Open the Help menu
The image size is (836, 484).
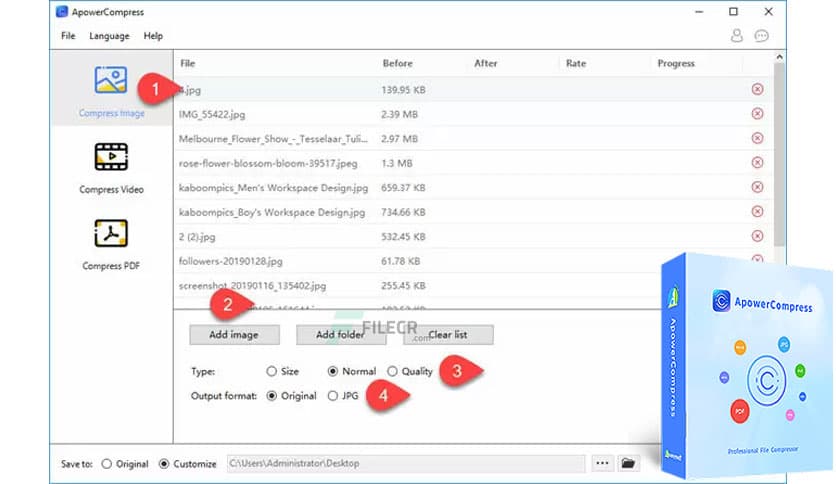click(x=153, y=36)
